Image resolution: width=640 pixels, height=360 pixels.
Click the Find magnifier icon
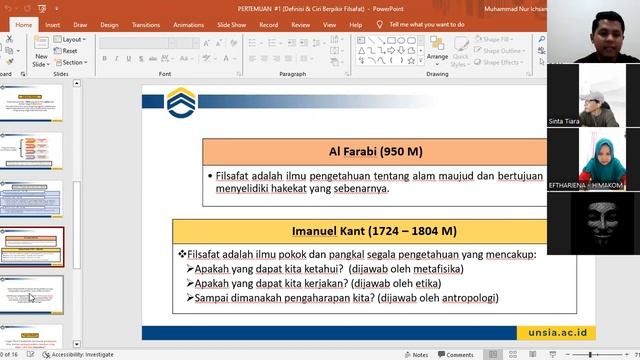(542, 39)
